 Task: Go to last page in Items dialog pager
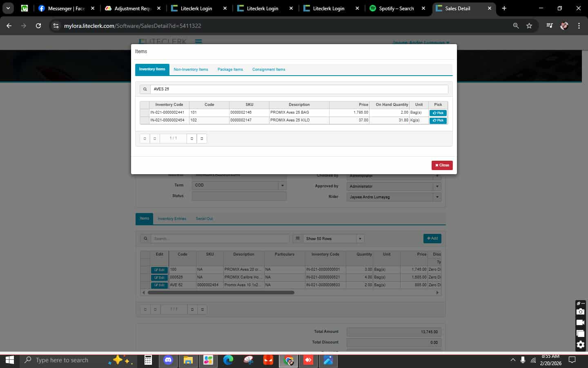click(x=202, y=139)
